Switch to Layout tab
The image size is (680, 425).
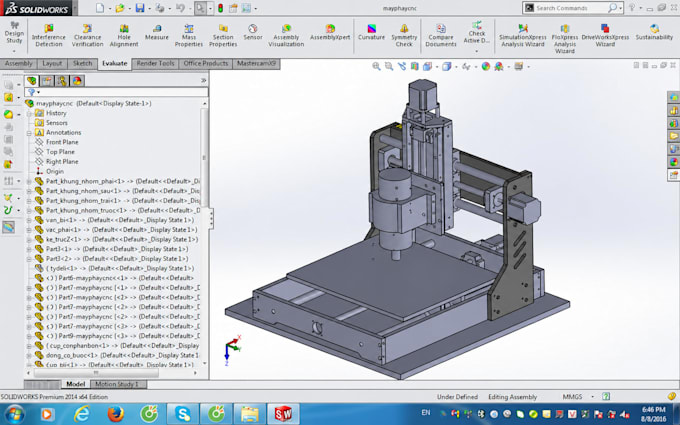(52, 63)
